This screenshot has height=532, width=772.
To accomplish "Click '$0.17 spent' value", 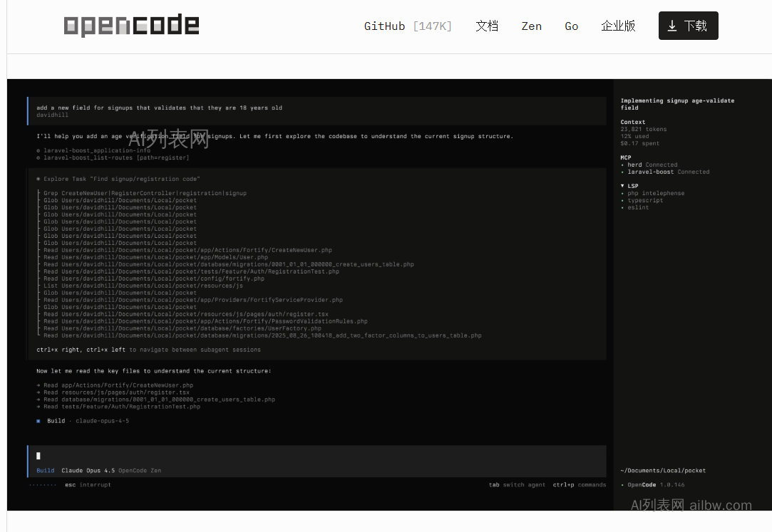I will tap(639, 144).
